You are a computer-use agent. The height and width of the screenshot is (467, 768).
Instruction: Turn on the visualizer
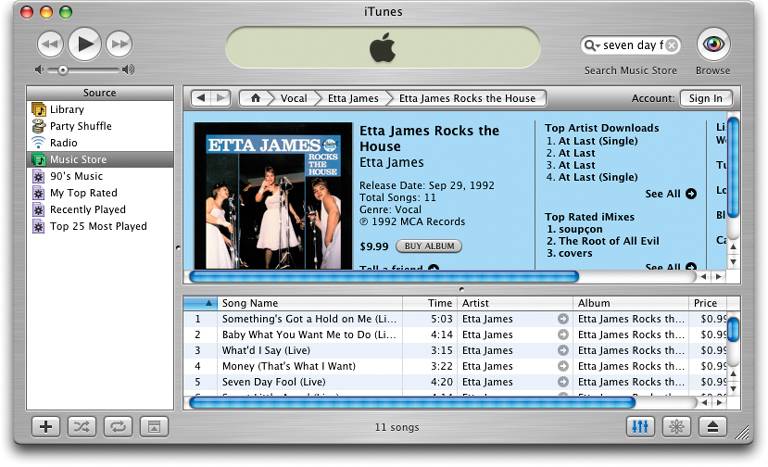677,426
